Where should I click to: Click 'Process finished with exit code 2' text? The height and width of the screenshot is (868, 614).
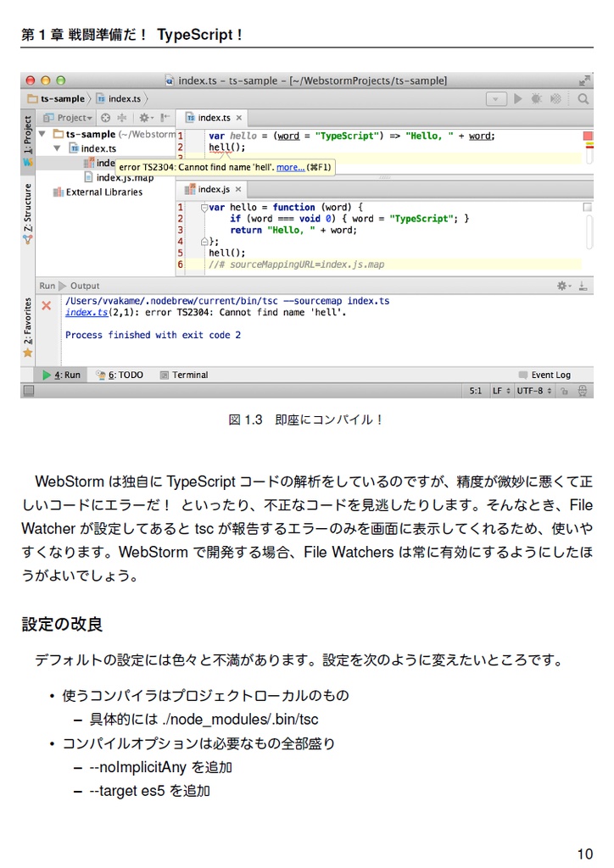(x=153, y=335)
